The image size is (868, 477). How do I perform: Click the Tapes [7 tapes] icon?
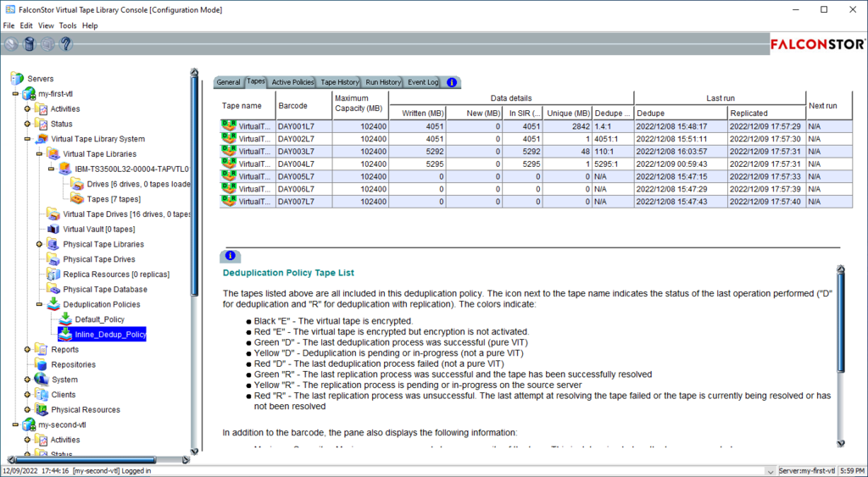pos(77,199)
